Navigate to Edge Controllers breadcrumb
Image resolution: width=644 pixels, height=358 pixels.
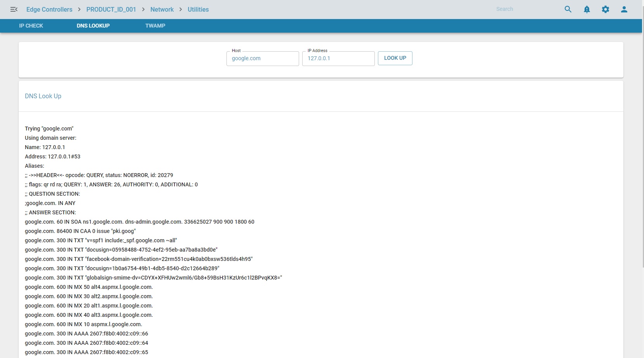click(49, 9)
